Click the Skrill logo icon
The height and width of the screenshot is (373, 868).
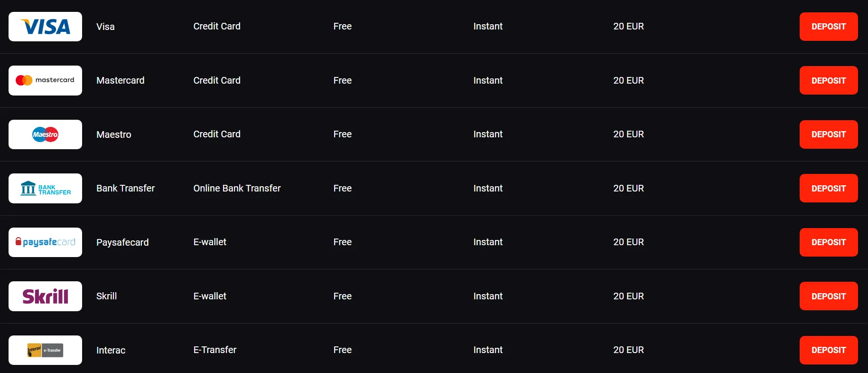(x=45, y=296)
